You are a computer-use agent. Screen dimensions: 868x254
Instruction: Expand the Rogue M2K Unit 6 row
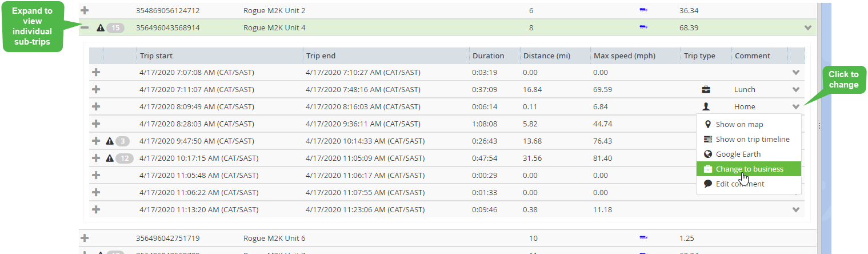coord(85,238)
